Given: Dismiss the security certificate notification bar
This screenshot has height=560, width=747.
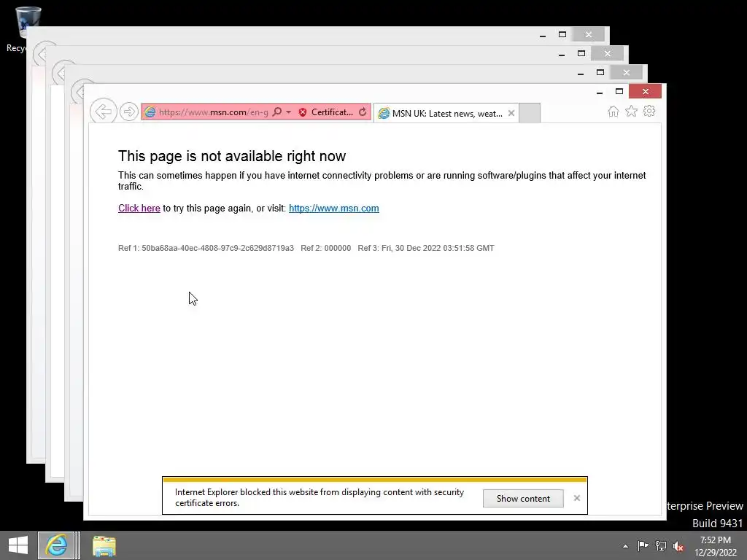Looking at the screenshot, I should [577, 498].
